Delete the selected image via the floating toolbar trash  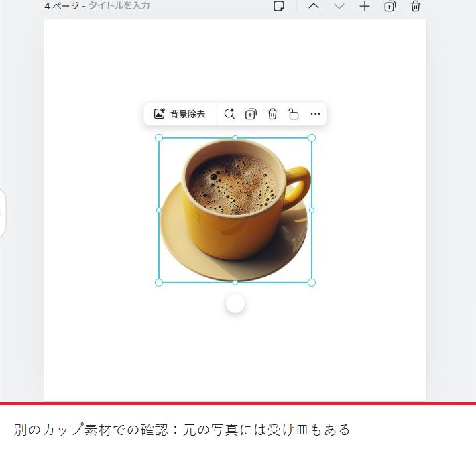[x=272, y=114]
